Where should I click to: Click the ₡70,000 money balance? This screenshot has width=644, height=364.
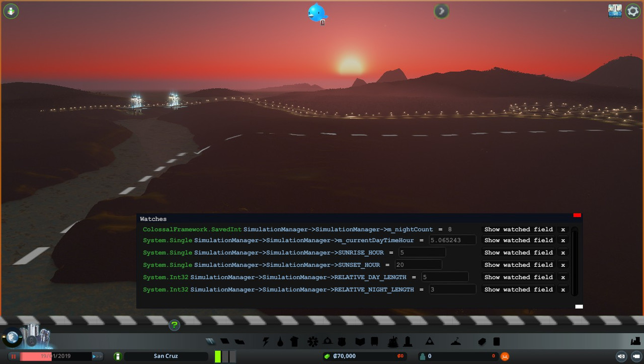pos(344,356)
